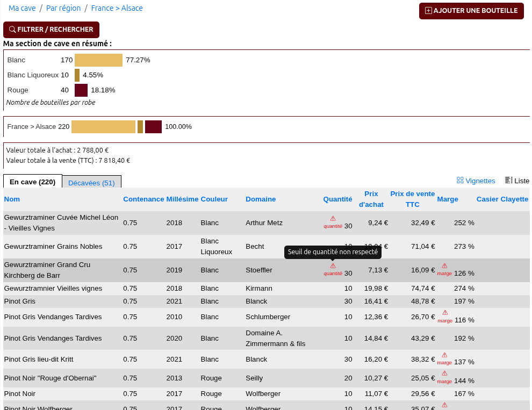Screen dimensions: 532x410
Task: Click the magnifier icon in Filtrer / Rechercher
Action: pos(12,30)
